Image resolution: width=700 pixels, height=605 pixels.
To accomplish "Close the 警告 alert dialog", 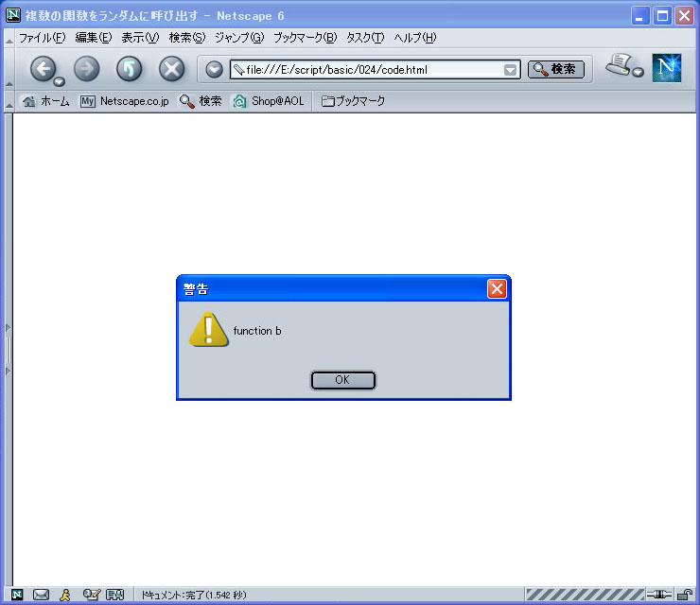I will point(497,288).
